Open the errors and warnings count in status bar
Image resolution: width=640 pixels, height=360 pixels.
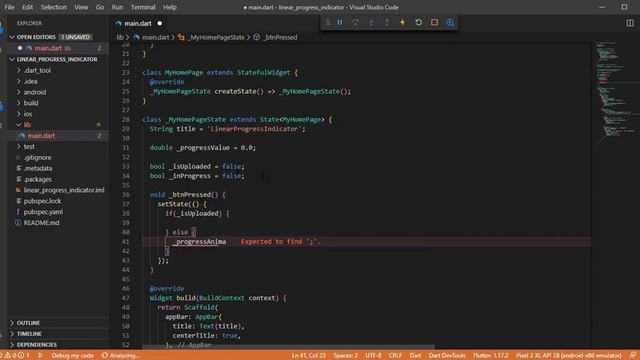[x=16, y=356]
